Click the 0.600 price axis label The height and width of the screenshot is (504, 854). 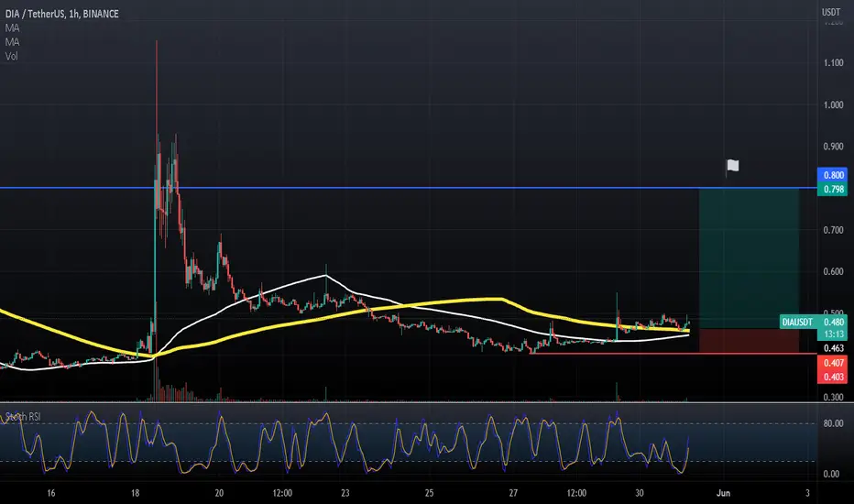pyautogui.click(x=833, y=271)
